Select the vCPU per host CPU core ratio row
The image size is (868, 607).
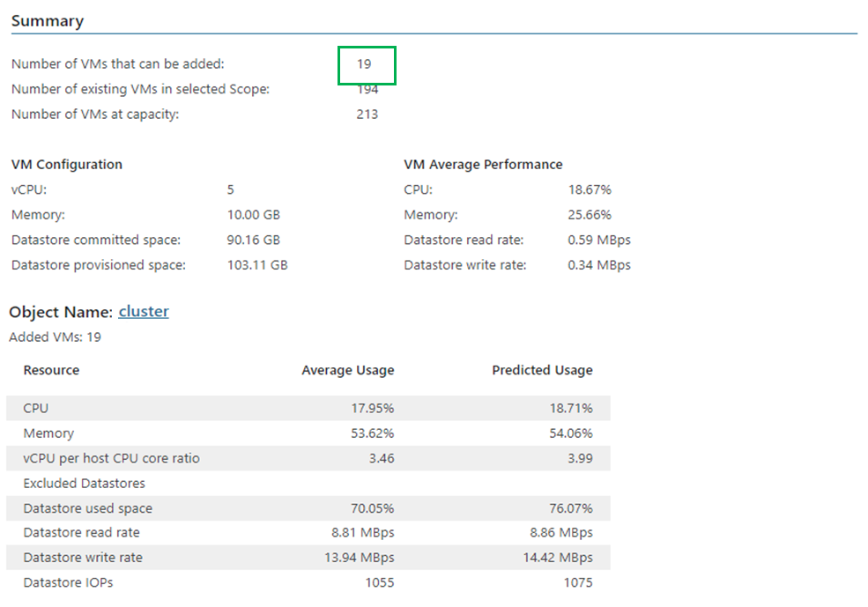pos(308,458)
